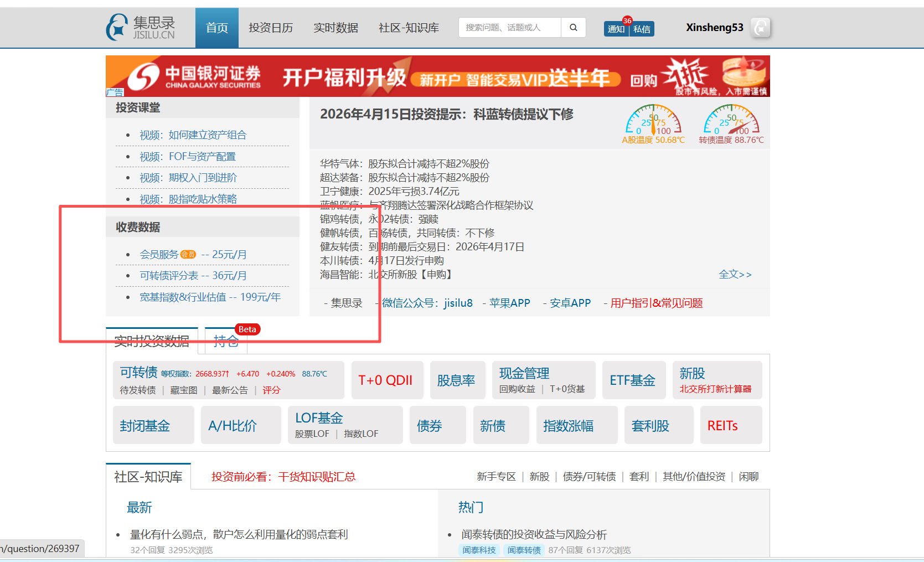Open the T+0 QDII tile

point(385,380)
